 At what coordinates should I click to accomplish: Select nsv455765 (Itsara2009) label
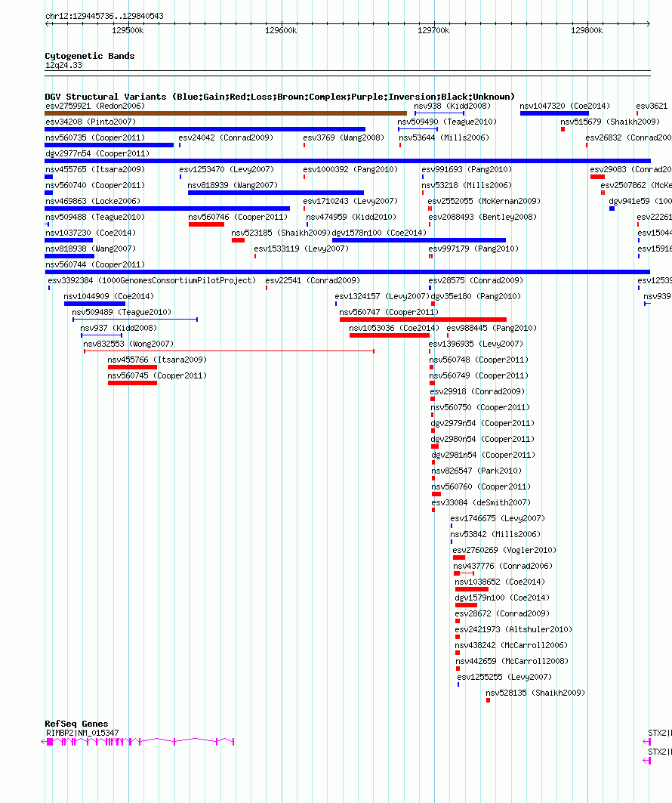point(95,169)
